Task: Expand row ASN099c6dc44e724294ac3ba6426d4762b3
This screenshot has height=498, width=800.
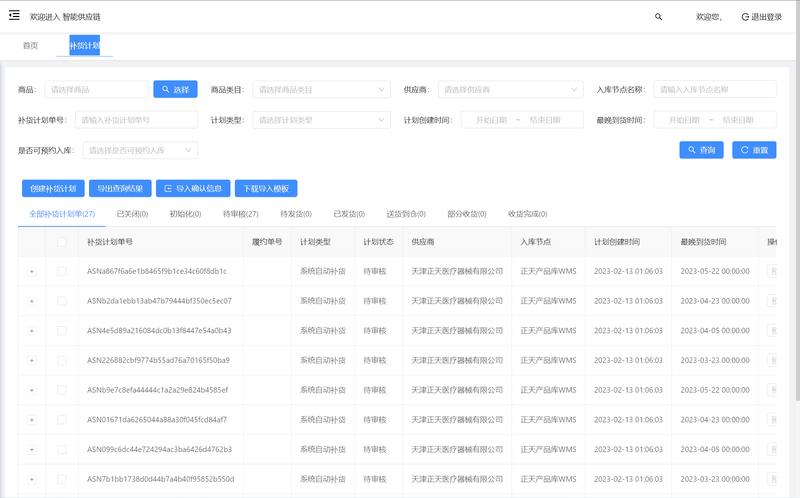Action: click(32, 450)
